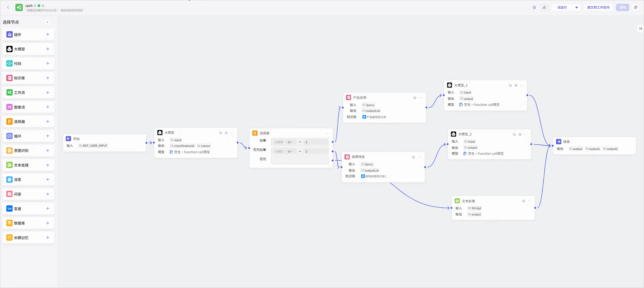Open 故障排查 node more options menu
This screenshot has height=288, width=644.
tap(419, 157)
